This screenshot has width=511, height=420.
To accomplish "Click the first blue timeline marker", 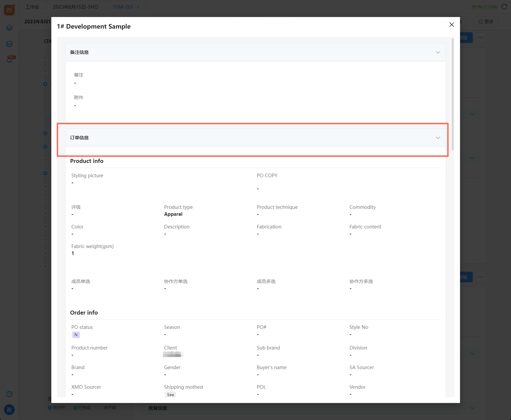I will click(45, 84).
